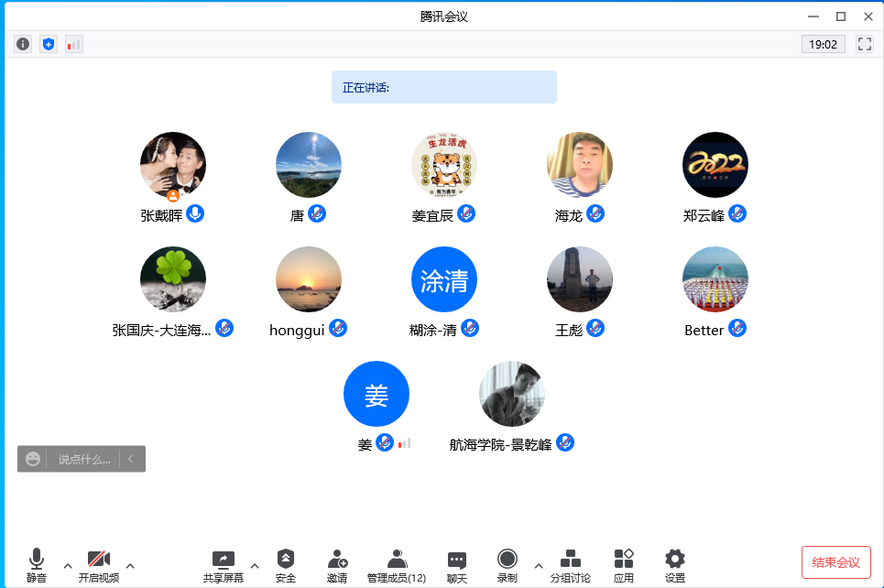Open the 安全 security options
Viewport: 884px width, 588px height.
pyautogui.click(x=286, y=565)
